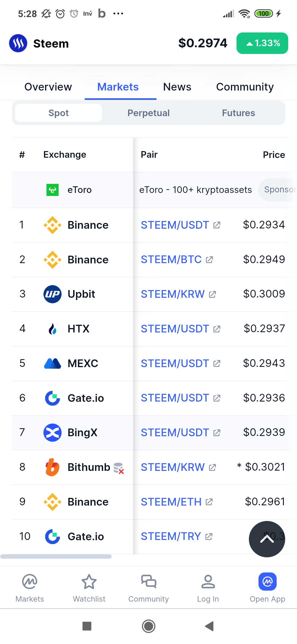Tap the Bithumb outlier warning icon
The image size is (297, 644).
pos(119,468)
